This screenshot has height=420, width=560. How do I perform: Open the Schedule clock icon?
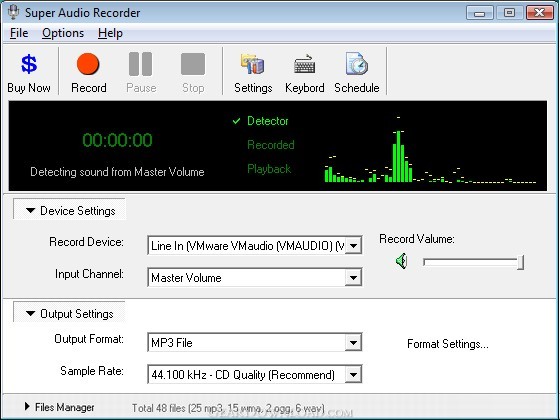point(356,64)
